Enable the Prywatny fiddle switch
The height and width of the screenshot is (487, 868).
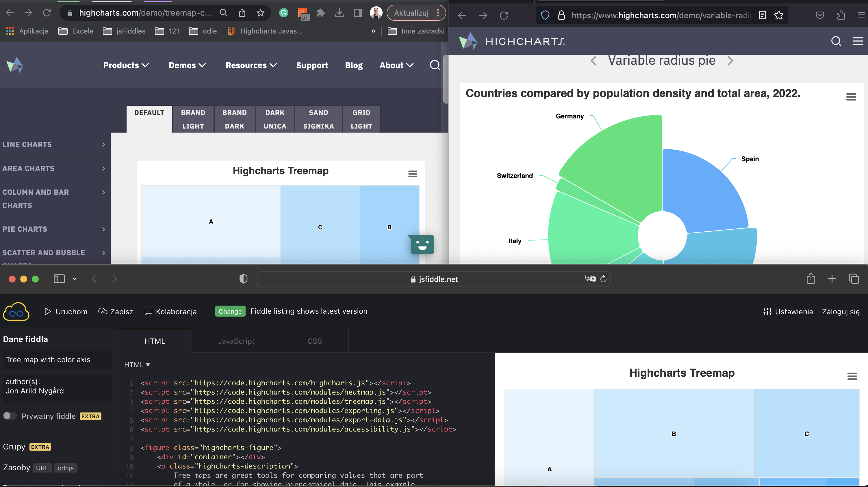(x=10, y=416)
